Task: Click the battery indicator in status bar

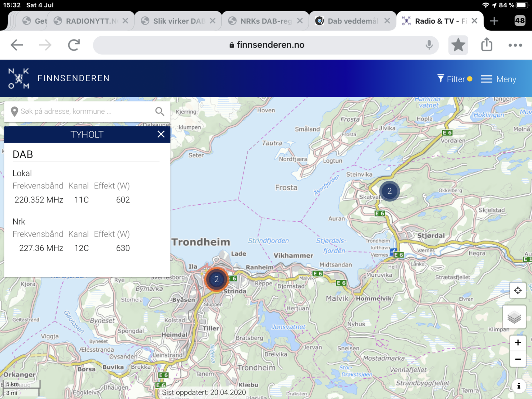Action: 522,5
